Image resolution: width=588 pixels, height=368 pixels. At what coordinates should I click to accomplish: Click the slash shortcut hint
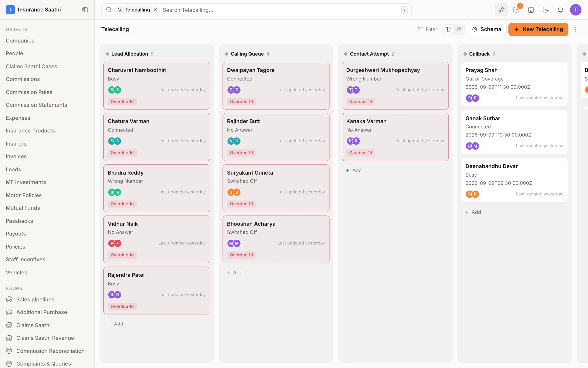[404, 10]
